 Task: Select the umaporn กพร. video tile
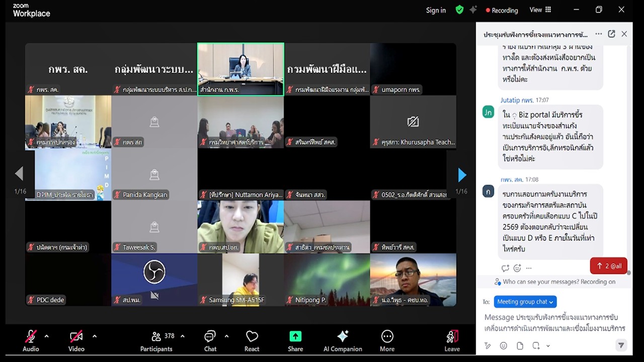[413, 69]
